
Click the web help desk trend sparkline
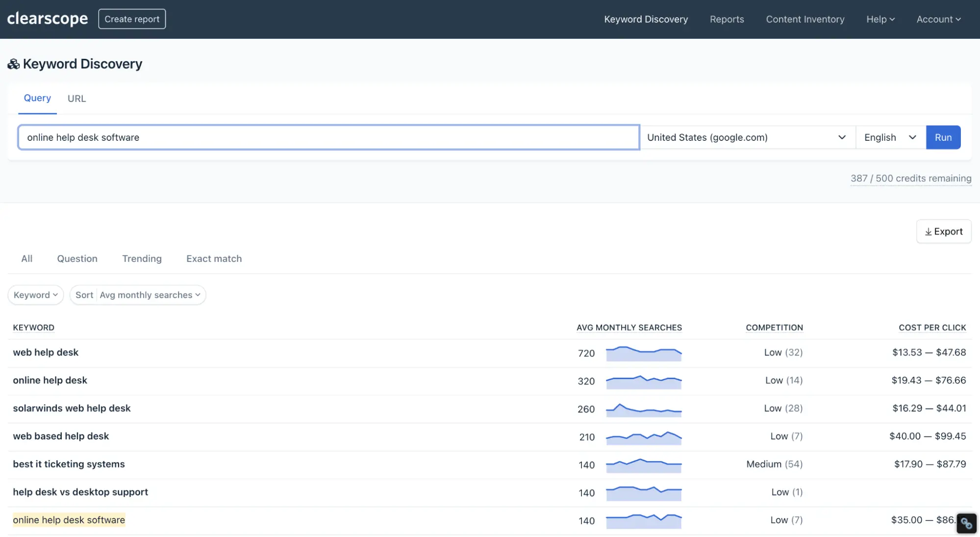pos(643,353)
